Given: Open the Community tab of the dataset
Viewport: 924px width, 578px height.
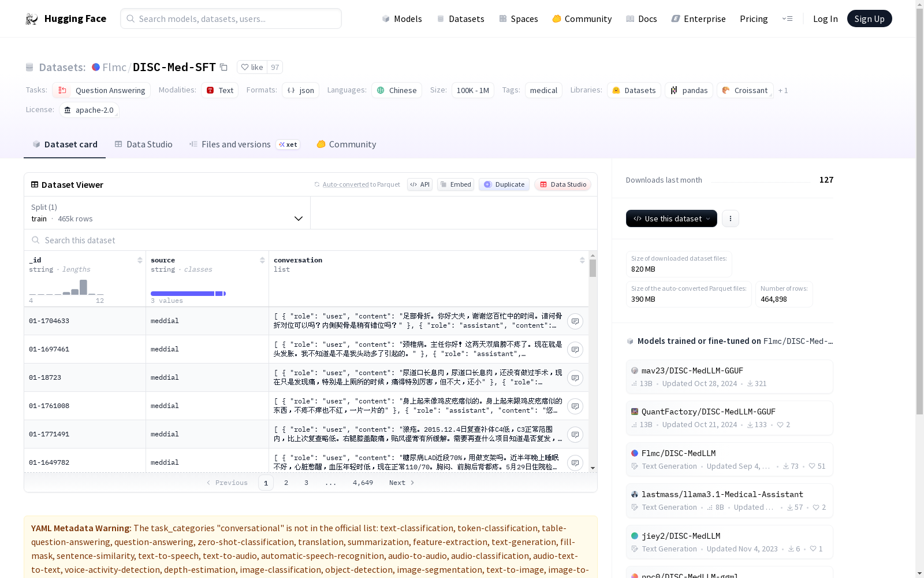Looking at the screenshot, I should click(x=346, y=144).
